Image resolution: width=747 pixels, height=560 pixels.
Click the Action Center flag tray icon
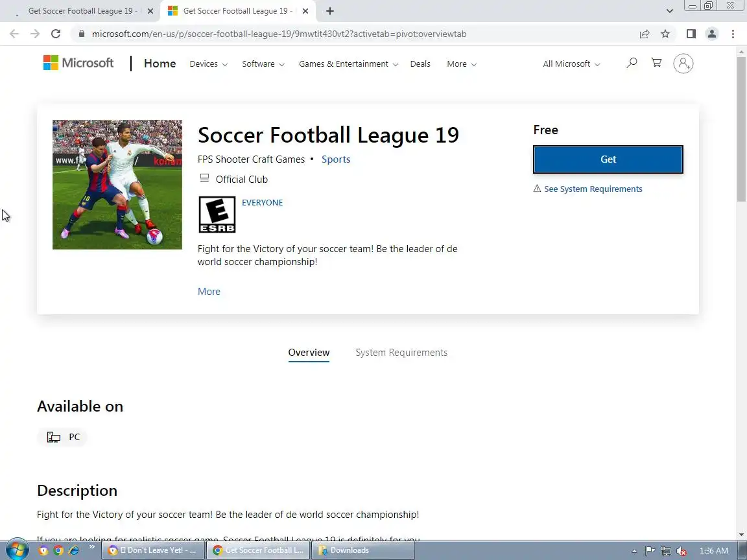coord(650,551)
